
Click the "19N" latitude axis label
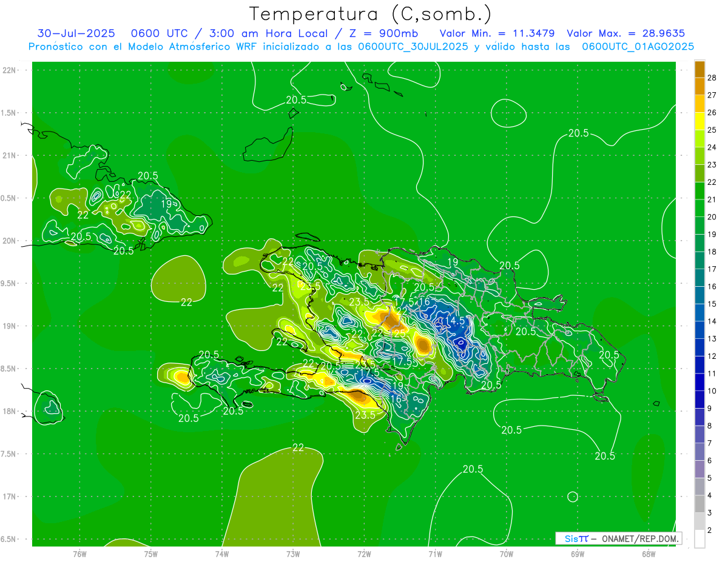click(x=10, y=326)
